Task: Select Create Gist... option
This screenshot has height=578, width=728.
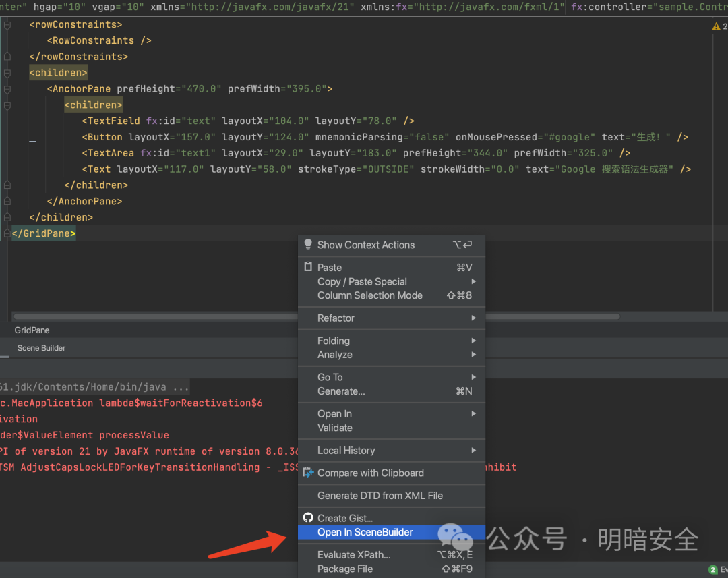Action: [x=392, y=518]
